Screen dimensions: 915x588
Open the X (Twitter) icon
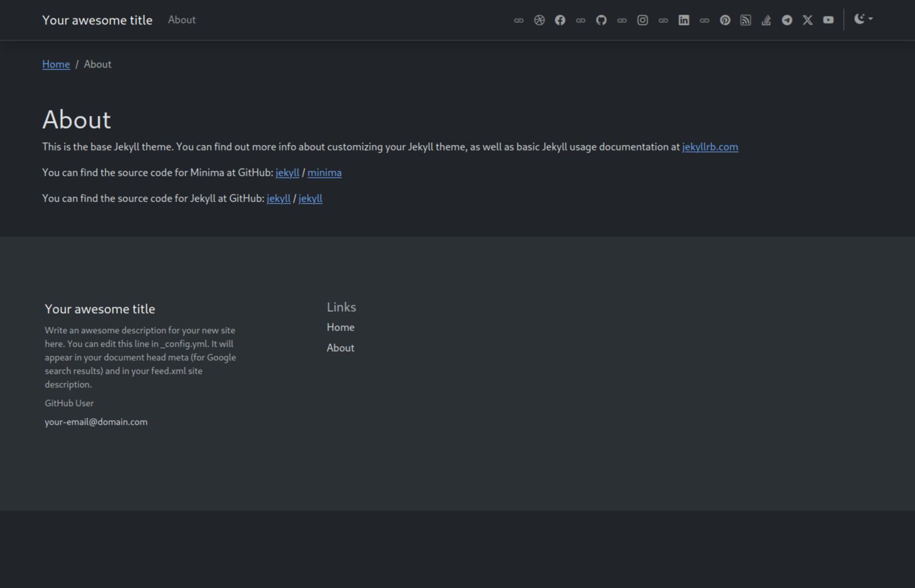click(x=807, y=20)
